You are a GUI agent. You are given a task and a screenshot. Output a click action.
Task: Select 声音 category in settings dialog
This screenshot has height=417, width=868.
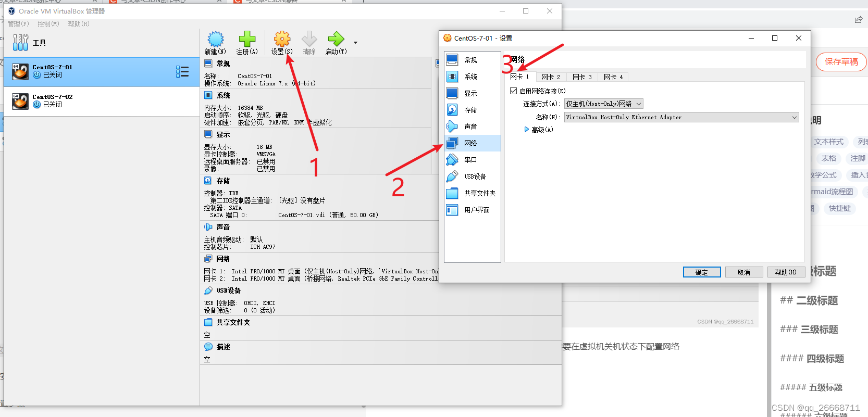pos(473,127)
